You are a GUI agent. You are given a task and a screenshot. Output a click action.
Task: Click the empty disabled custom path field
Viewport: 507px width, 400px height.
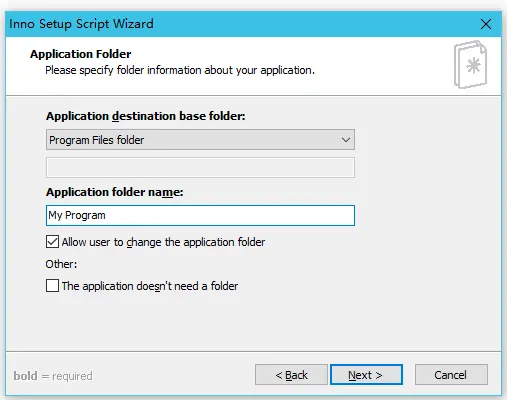[x=200, y=168]
